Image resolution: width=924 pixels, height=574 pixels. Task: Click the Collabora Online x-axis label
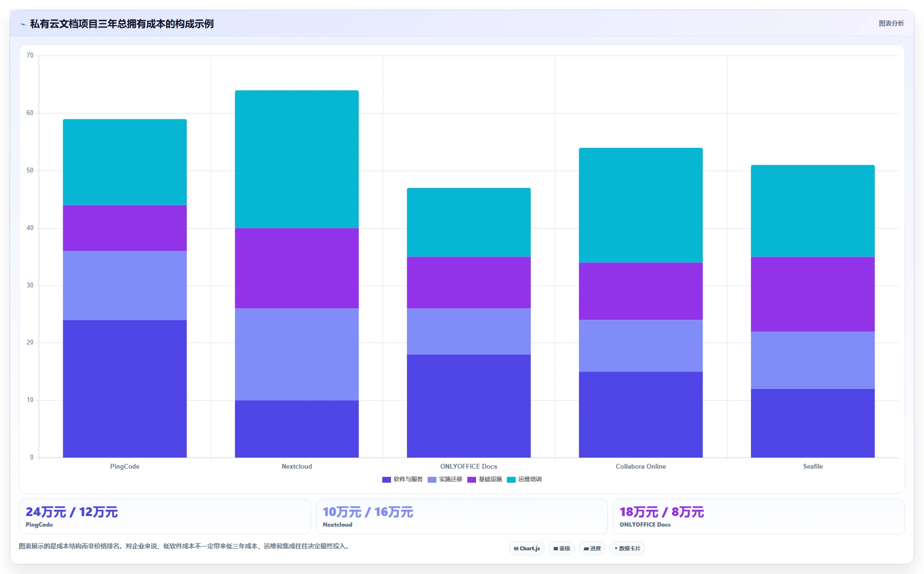pyautogui.click(x=641, y=466)
